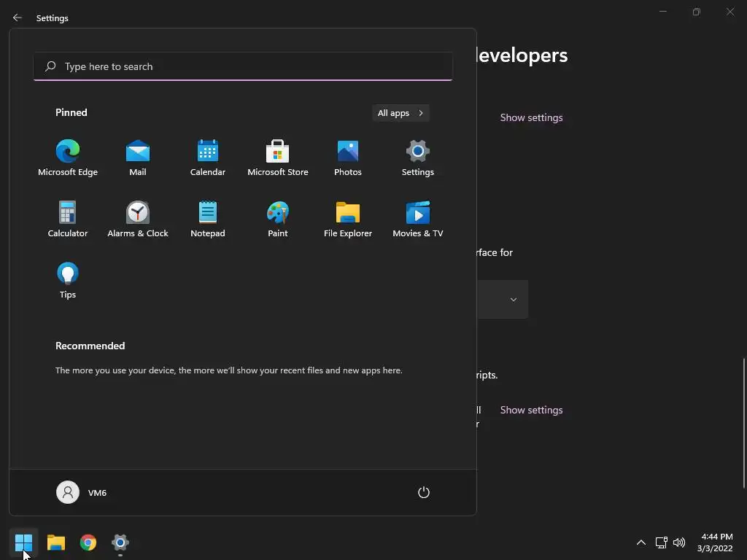
Task: Launch Google Chrome from the taskbar
Action: pos(88,542)
